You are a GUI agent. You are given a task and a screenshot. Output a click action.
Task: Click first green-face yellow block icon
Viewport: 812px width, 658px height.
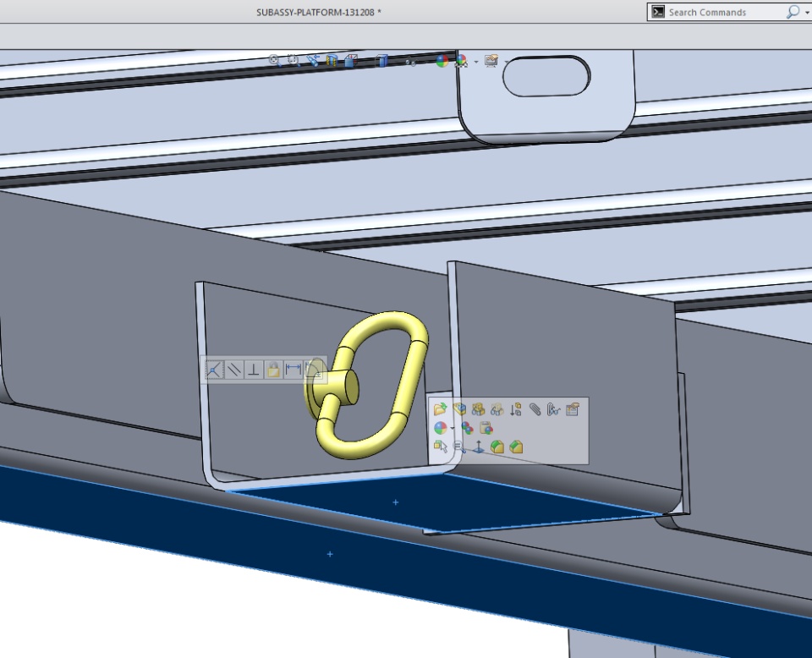(497, 447)
